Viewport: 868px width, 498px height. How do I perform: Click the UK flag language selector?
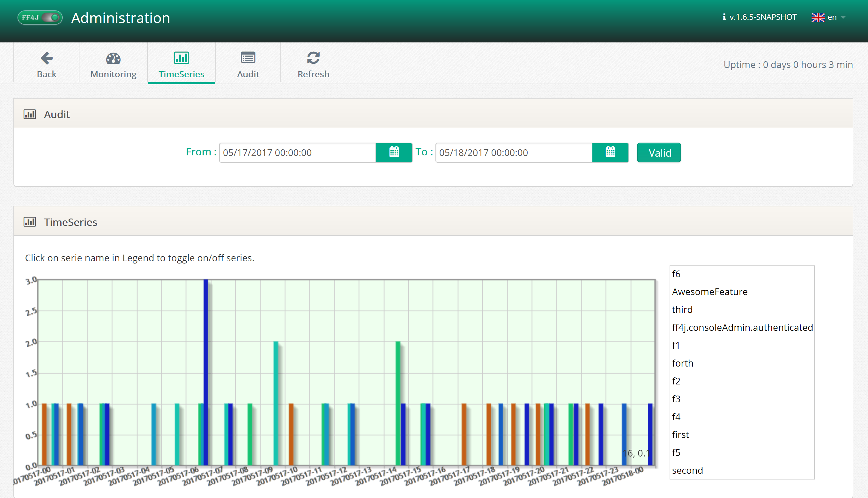pyautogui.click(x=818, y=17)
